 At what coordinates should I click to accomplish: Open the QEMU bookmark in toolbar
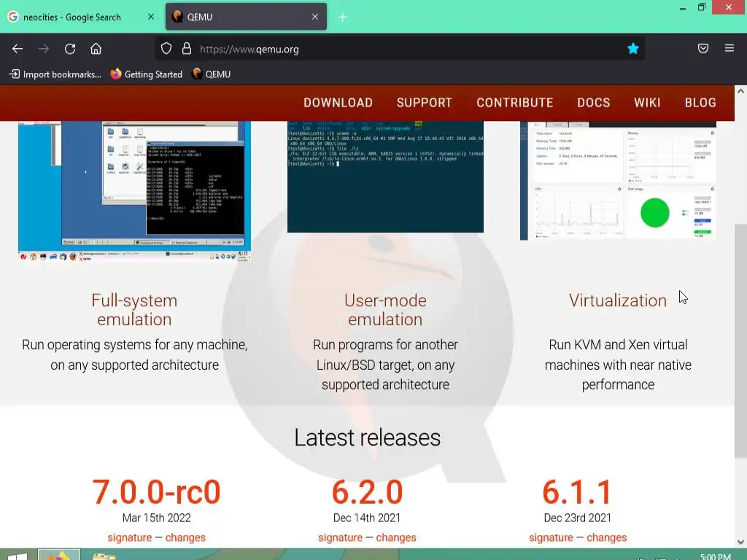pos(212,74)
